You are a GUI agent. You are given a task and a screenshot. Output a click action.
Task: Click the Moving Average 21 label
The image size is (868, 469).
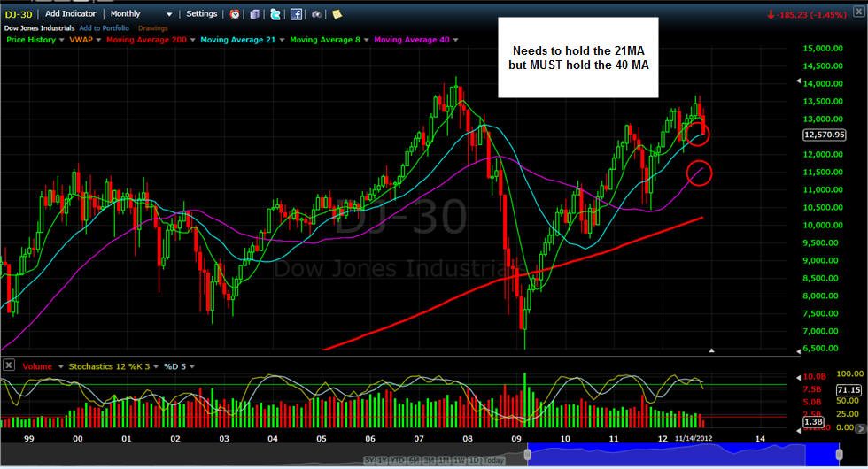click(238, 40)
